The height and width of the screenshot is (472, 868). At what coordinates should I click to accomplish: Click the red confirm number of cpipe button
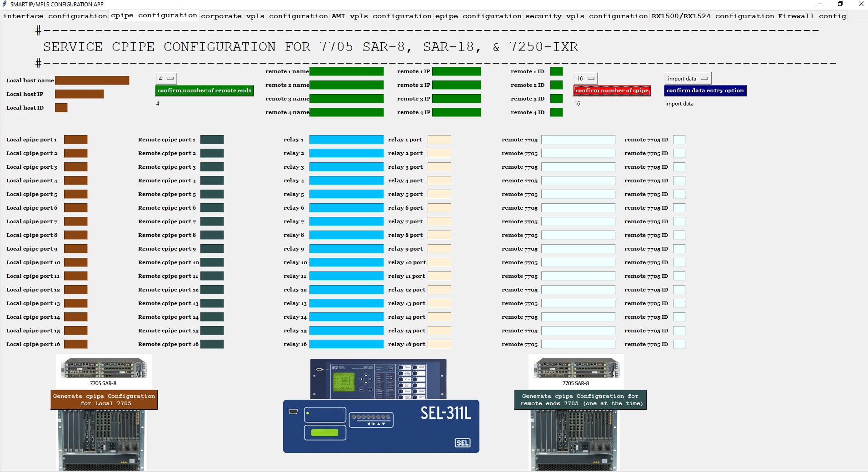[x=612, y=90]
